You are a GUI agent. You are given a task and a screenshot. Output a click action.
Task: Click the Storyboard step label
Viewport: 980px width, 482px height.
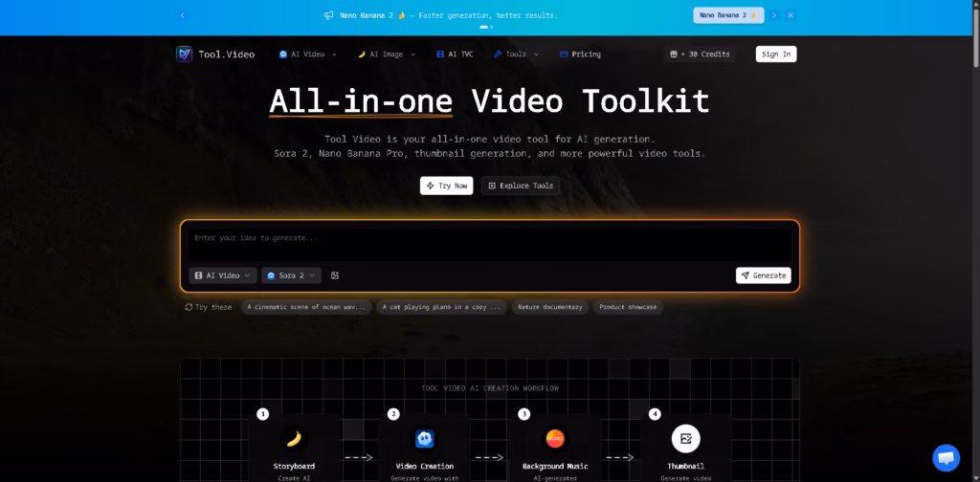point(294,467)
